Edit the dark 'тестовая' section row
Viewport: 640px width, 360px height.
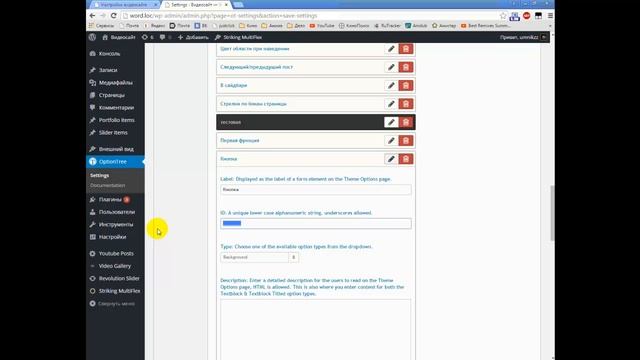tap(391, 122)
